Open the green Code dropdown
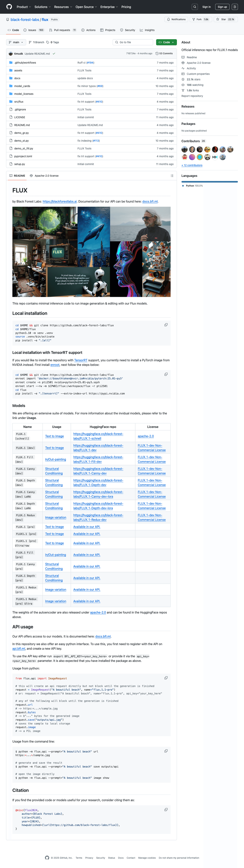Image resolution: width=244 pixels, height=868 pixels. pos(166,42)
